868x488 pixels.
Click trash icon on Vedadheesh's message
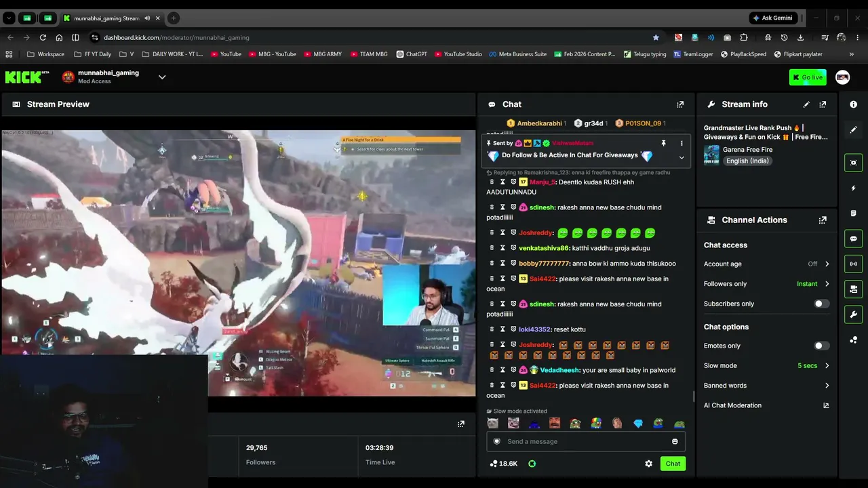tap(492, 370)
